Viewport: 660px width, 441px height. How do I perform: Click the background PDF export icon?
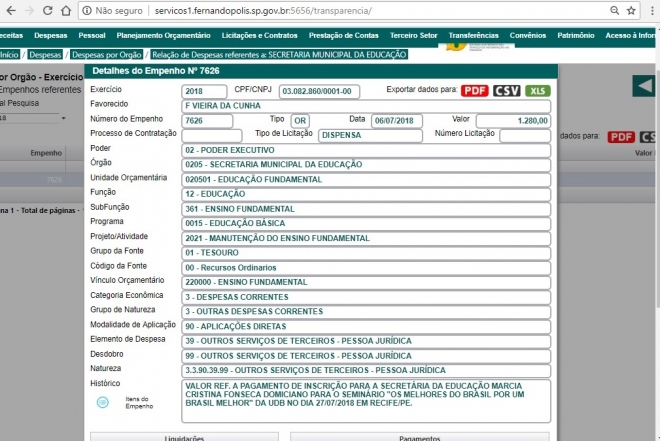(x=621, y=136)
